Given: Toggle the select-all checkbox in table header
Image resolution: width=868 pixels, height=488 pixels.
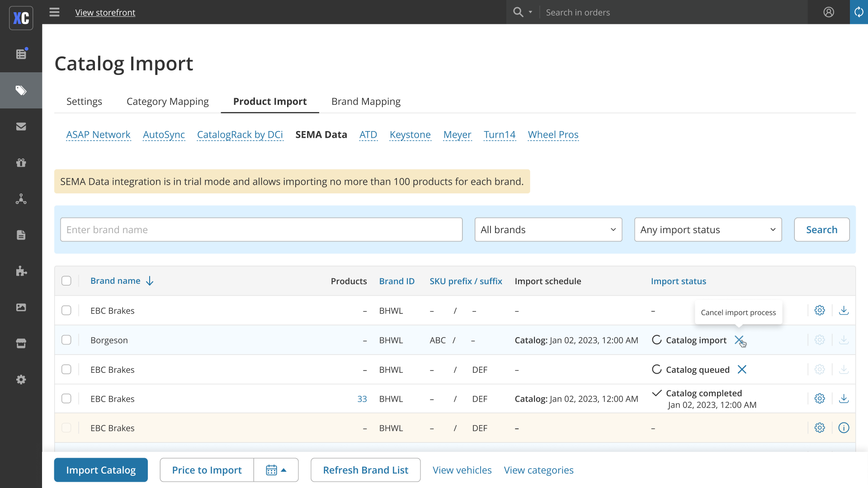Looking at the screenshot, I should click(x=66, y=281).
